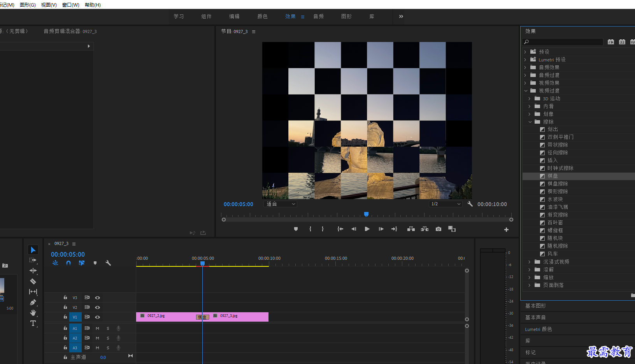The image size is (635, 364).
Task: Mute audio track A1
Action: [x=97, y=328]
